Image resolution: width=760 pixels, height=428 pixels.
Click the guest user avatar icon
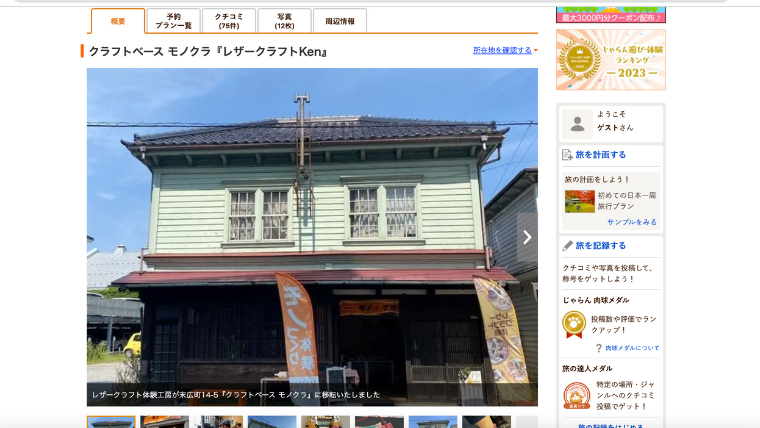pyautogui.click(x=576, y=122)
